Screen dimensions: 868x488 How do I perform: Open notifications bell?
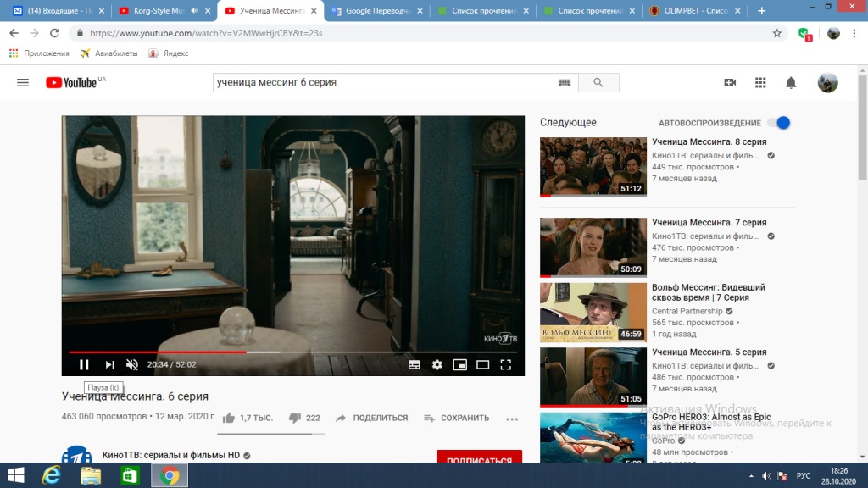point(791,82)
